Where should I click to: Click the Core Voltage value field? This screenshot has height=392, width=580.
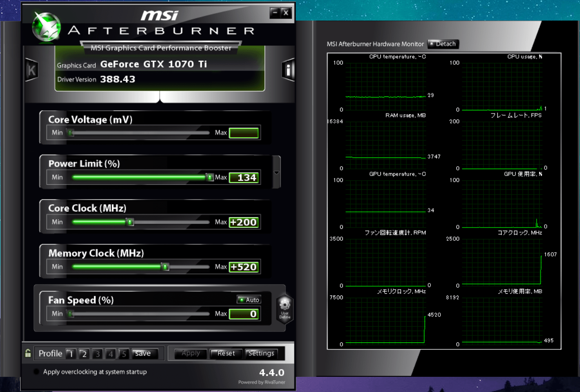pyautogui.click(x=244, y=133)
